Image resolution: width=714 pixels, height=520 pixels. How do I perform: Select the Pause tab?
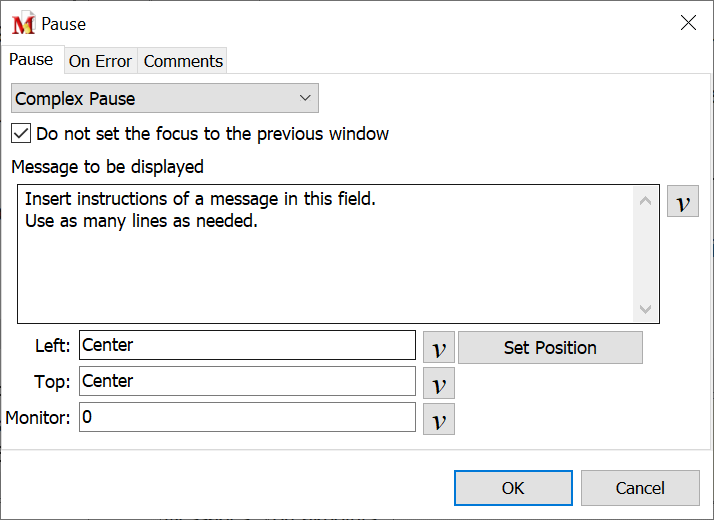[x=31, y=60]
